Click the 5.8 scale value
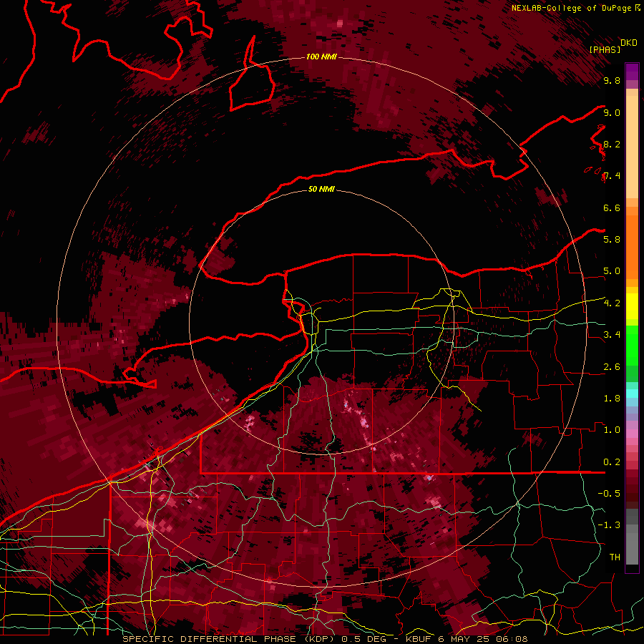Screen dimensions: 644x644 (612, 240)
